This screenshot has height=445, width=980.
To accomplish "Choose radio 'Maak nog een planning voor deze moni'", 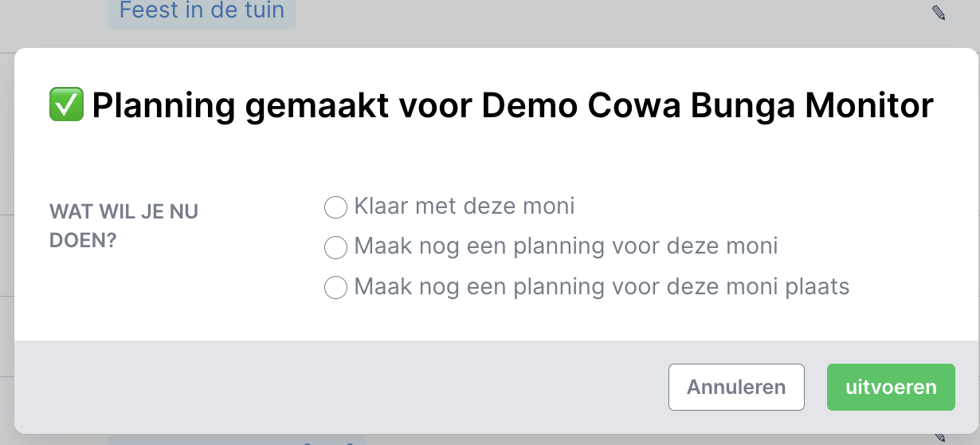I will point(335,247).
